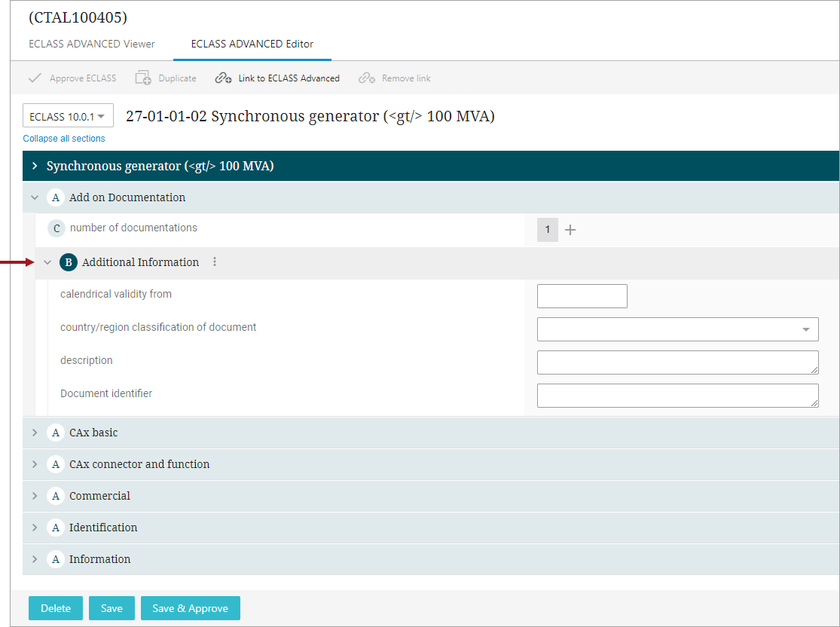Click the Link to ECLASS Advanced label
This screenshot has width=840, height=627.
289,78
